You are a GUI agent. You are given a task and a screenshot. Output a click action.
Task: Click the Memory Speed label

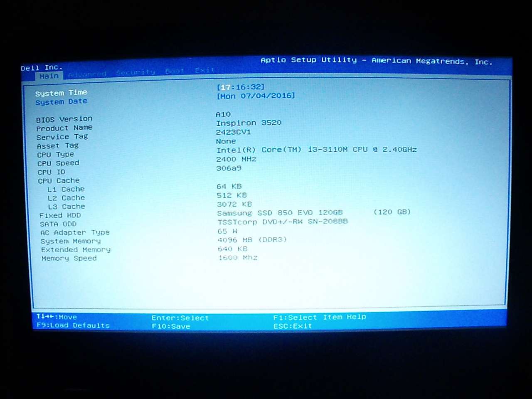69,258
